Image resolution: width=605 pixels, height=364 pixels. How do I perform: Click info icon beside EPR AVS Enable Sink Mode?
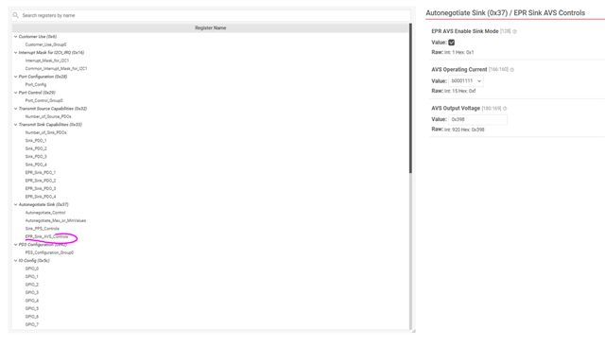click(x=514, y=31)
